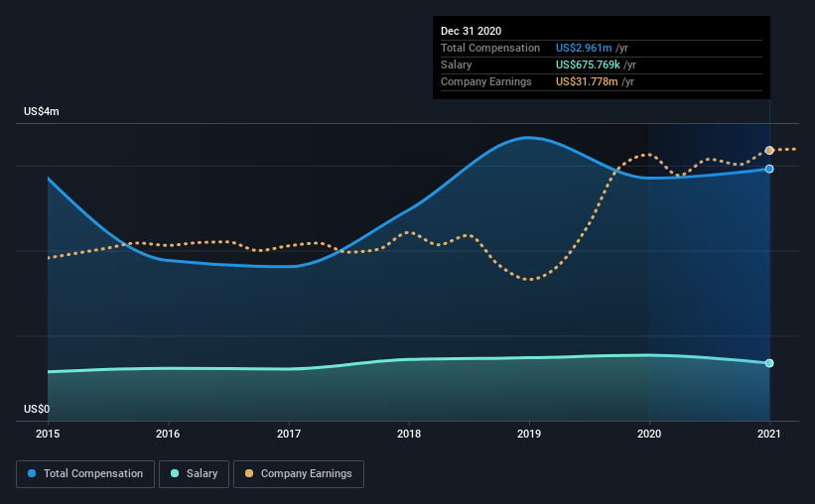Toggle the Salary legend button
The height and width of the screenshot is (504, 815).
click(x=194, y=474)
